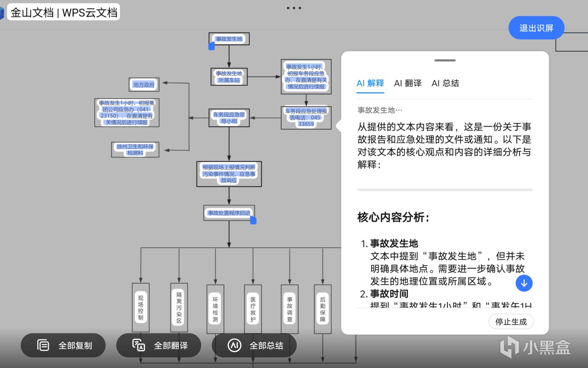Viewport: 588px width, 368px height.
Task: Click the 地方政府 flowchart box
Action: click(x=144, y=84)
